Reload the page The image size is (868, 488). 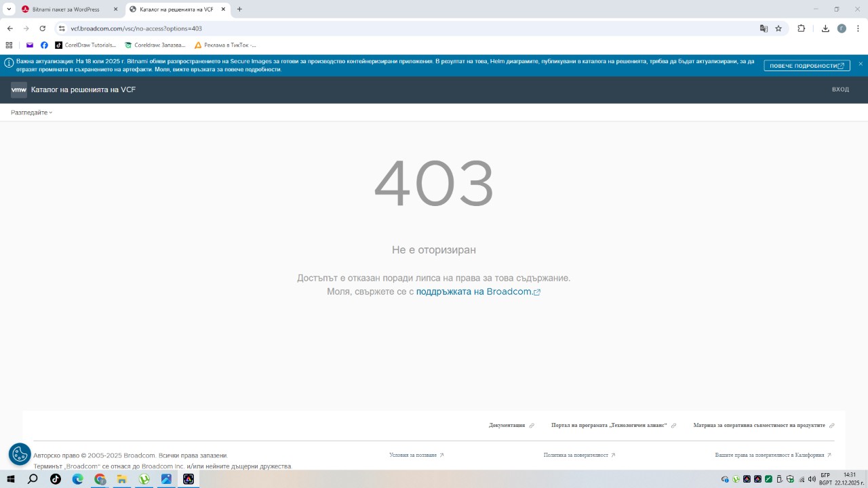point(43,28)
